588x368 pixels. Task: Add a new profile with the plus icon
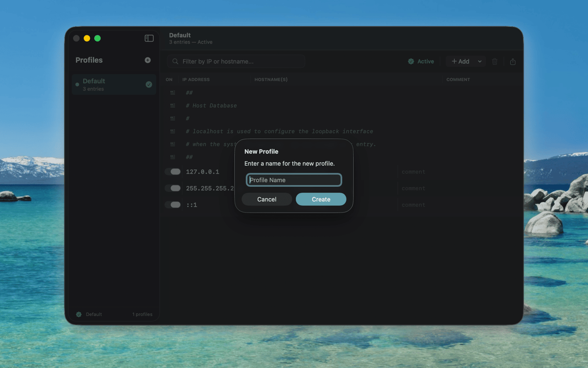(147, 60)
